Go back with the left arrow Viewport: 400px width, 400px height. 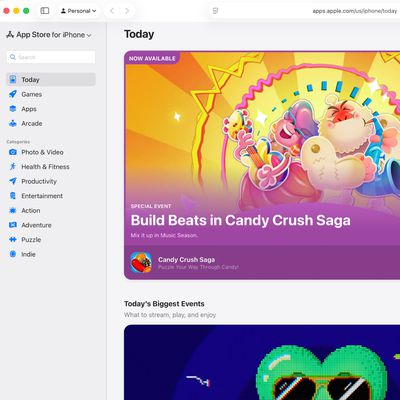click(112, 11)
